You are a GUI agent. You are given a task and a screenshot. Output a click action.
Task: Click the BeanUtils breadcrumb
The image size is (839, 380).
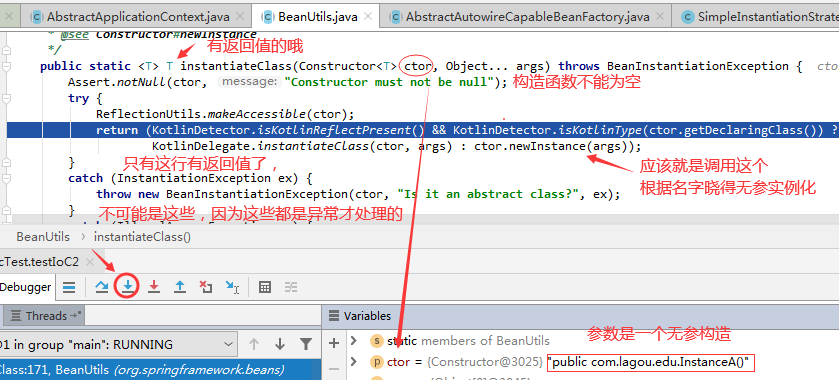click(43, 237)
